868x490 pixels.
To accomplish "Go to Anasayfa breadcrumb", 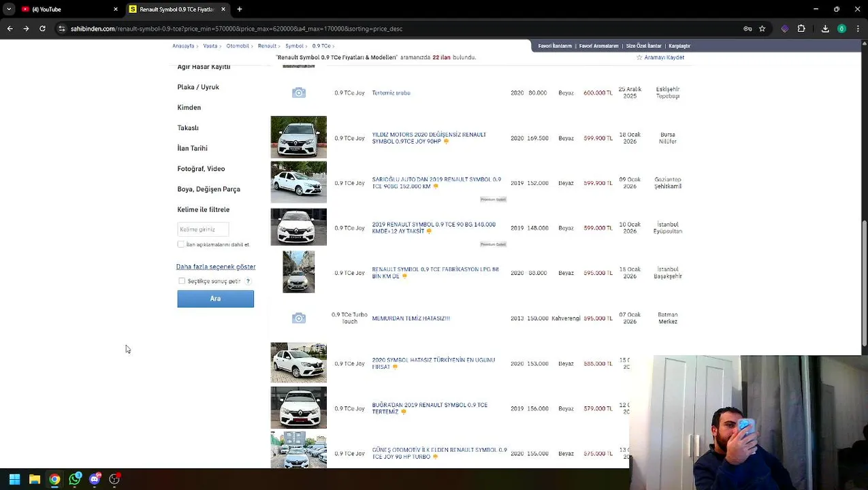I will pyautogui.click(x=183, y=46).
